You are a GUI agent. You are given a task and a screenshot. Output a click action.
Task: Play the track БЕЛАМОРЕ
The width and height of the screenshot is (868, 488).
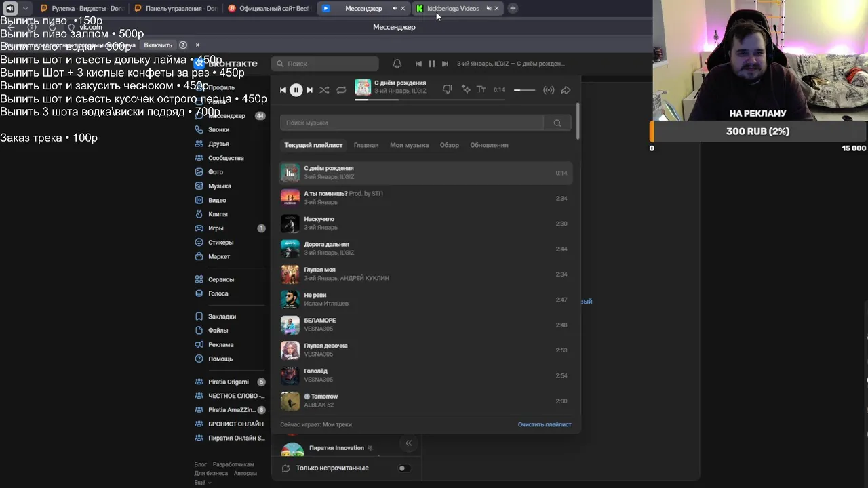[426, 325]
